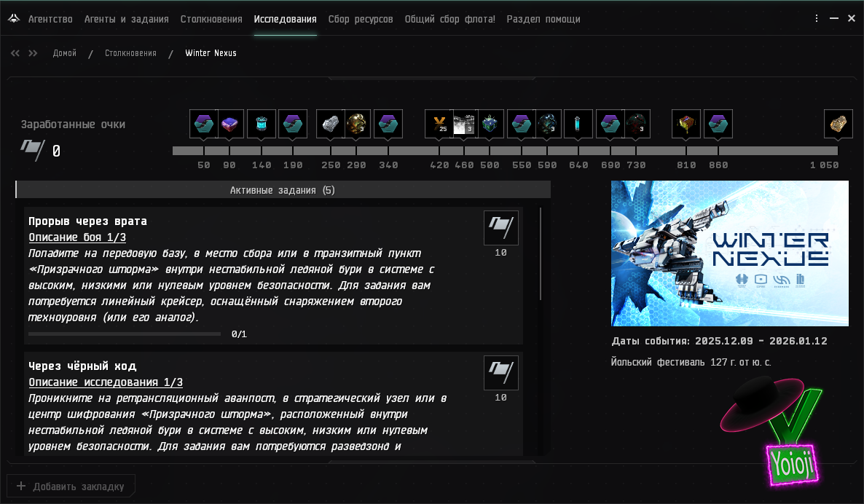This screenshot has height=504, width=864.
Task: Go to Столкновения breadcrumb
Action: [x=130, y=53]
